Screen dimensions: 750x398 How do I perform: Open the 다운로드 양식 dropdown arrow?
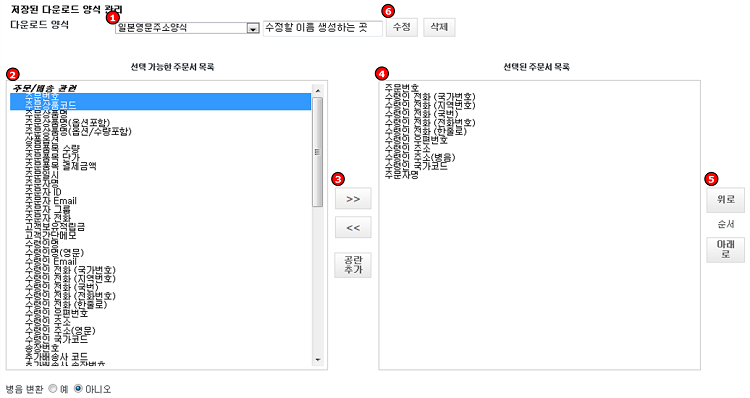[253, 29]
